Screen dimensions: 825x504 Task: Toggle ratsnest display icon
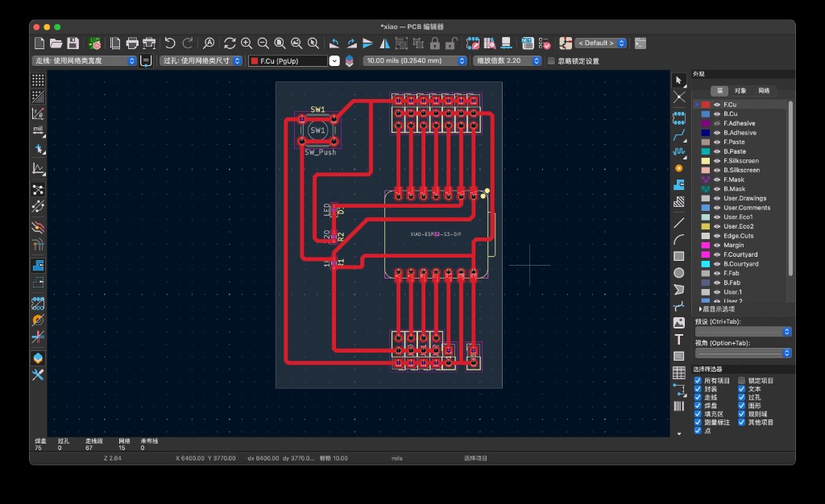click(x=38, y=190)
